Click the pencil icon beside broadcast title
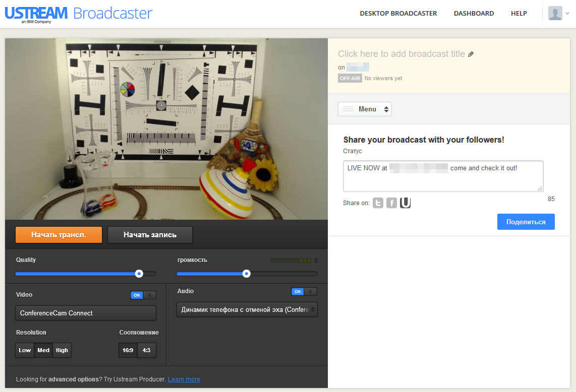The width and height of the screenshot is (576, 392). coord(471,54)
